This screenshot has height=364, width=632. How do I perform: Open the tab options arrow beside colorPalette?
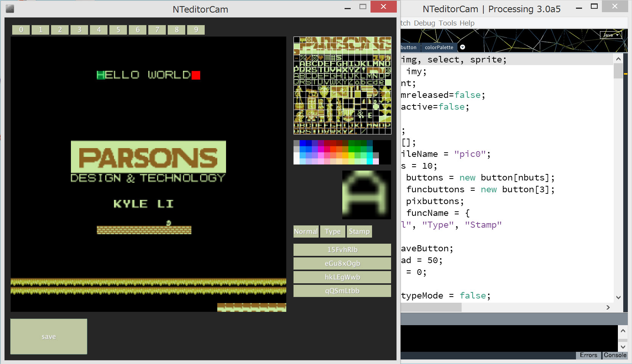pos(462,47)
